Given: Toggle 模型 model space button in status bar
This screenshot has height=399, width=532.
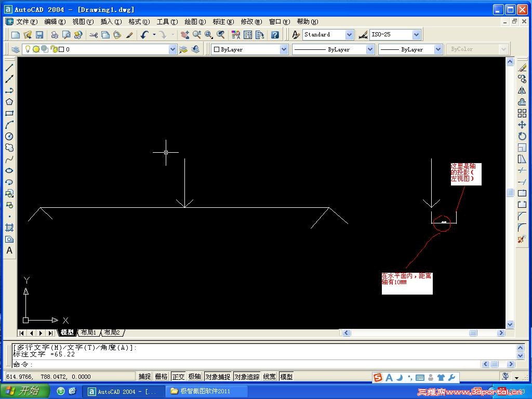Looking at the screenshot, I should pyautogui.click(x=286, y=377).
